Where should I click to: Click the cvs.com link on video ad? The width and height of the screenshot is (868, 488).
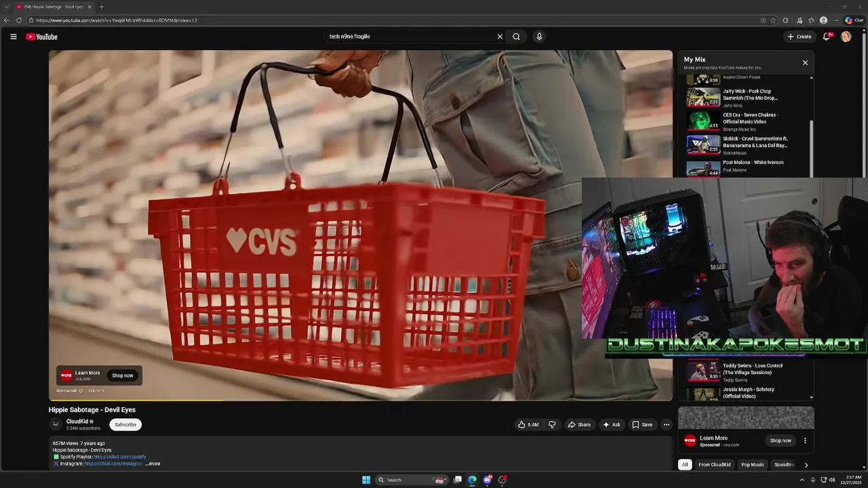pos(96,390)
